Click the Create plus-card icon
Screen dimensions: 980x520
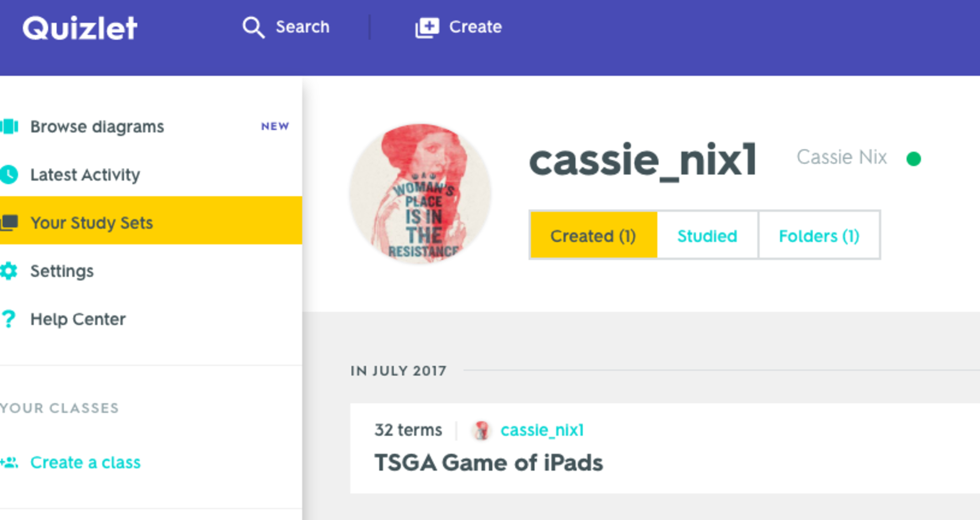pos(426,27)
